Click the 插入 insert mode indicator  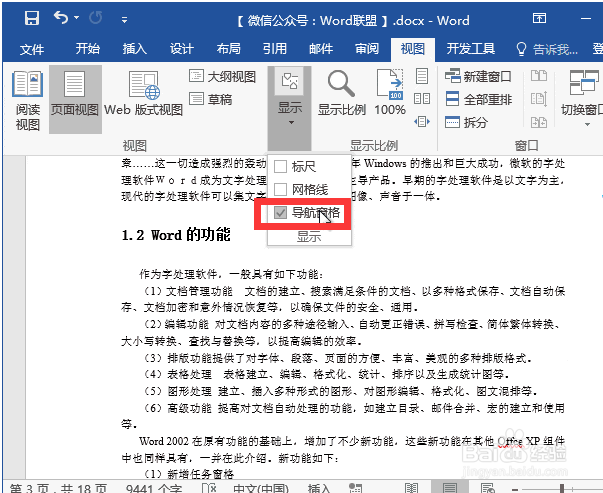click(x=319, y=488)
